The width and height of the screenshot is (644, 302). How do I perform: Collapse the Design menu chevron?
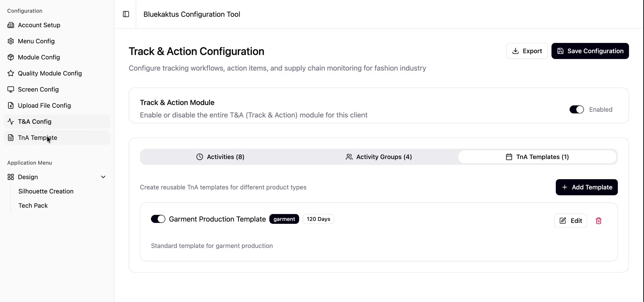(x=103, y=177)
